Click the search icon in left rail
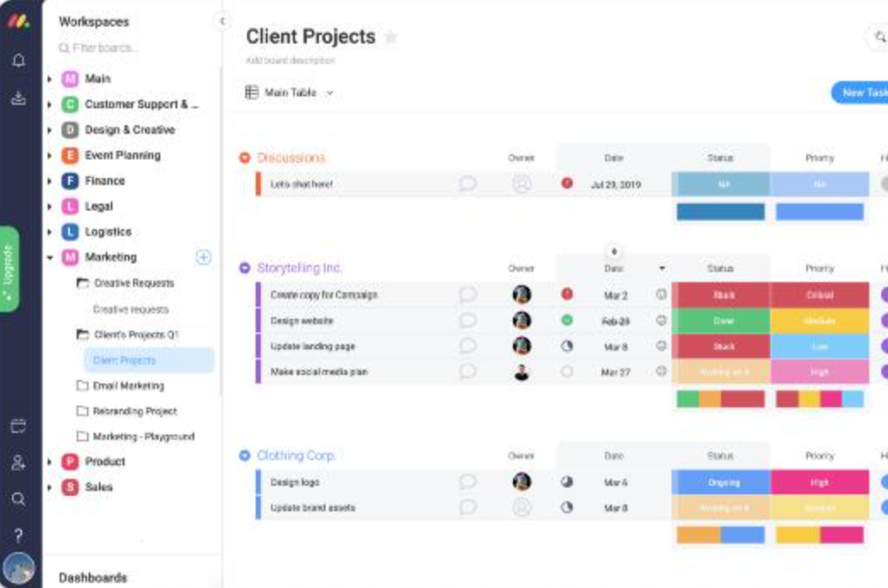888x588 pixels. pos(18,499)
